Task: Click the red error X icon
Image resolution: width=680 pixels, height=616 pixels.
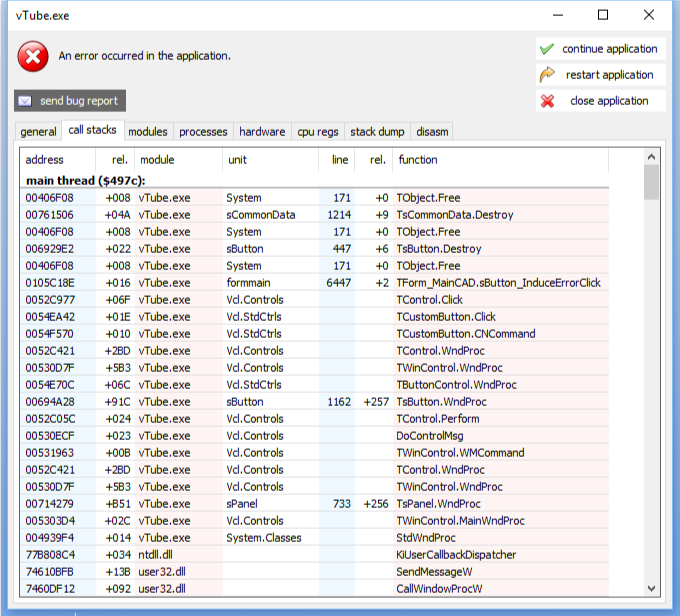Action: (x=33, y=57)
